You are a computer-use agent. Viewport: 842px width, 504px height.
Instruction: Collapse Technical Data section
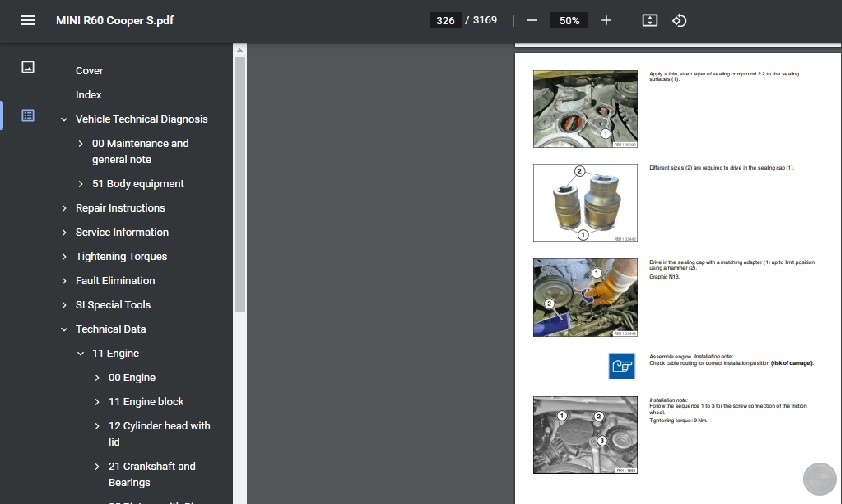(64, 329)
